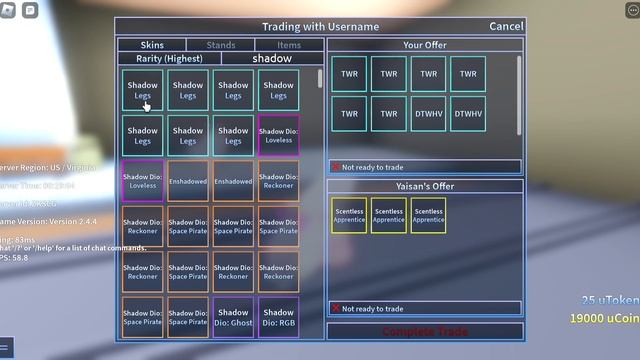This screenshot has width=640, height=360.
Task: Select Enshadowed skin next to Loveless
Action: [x=188, y=181]
